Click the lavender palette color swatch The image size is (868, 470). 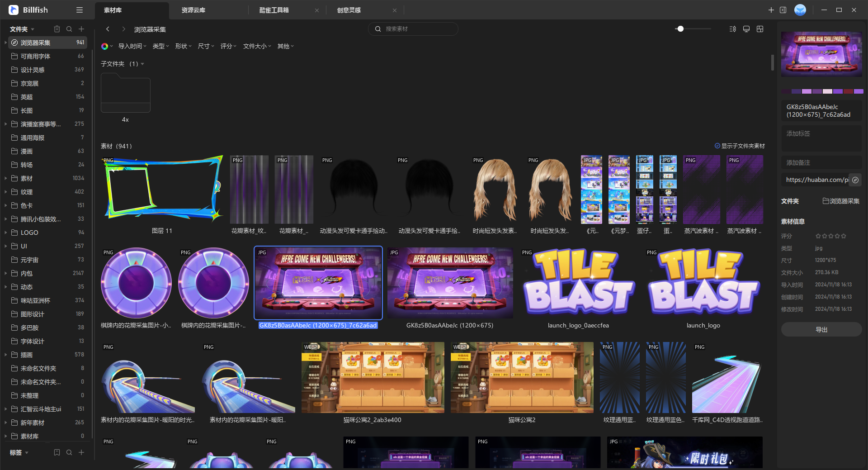click(807, 91)
